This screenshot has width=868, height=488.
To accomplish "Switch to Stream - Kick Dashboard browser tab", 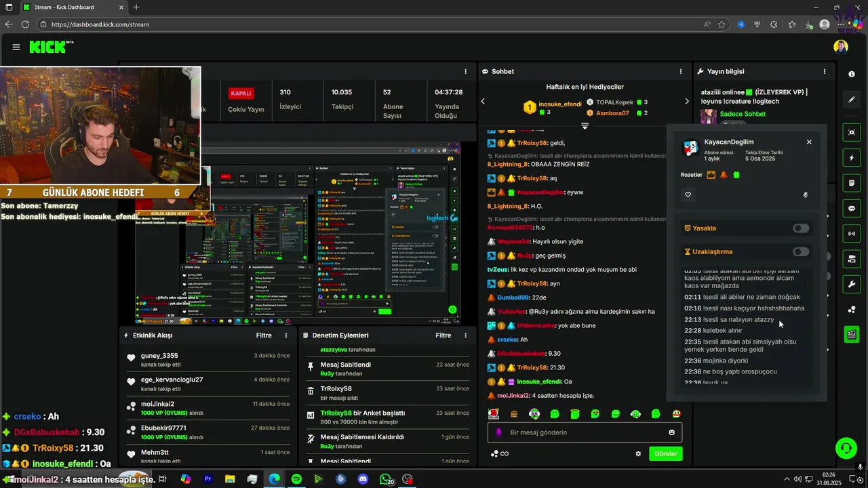I will pyautogui.click(x=73, y=7).
